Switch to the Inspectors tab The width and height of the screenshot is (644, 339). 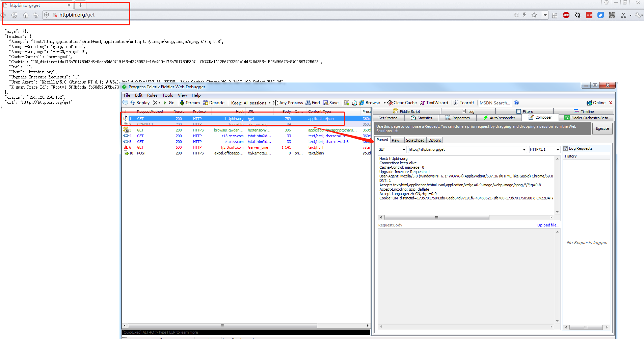tap(457, 118)
